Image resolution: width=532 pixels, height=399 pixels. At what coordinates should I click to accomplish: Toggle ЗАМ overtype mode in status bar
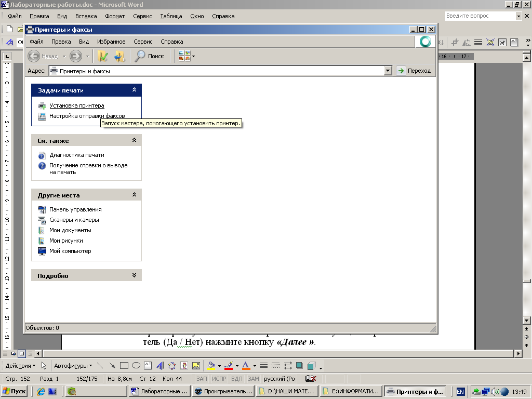coord(254,379)
